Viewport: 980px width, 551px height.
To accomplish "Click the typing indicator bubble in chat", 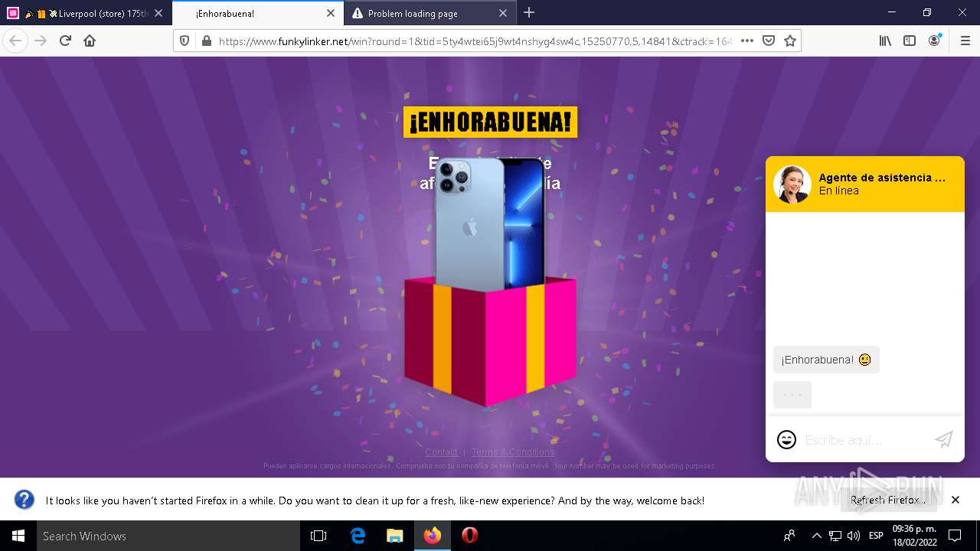I will click(792, 395).
